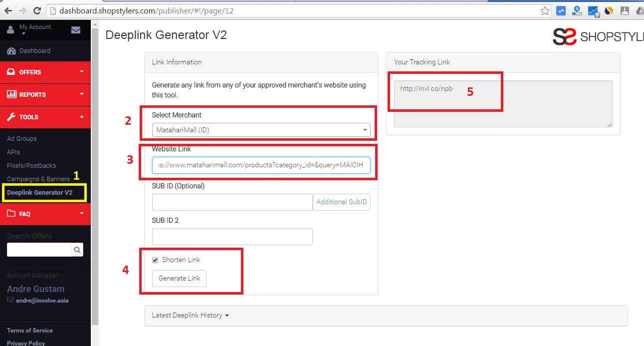This screenshot has height=346, width=644.
Task: Email andre@involve.asia link
Action: coord(42,301)
